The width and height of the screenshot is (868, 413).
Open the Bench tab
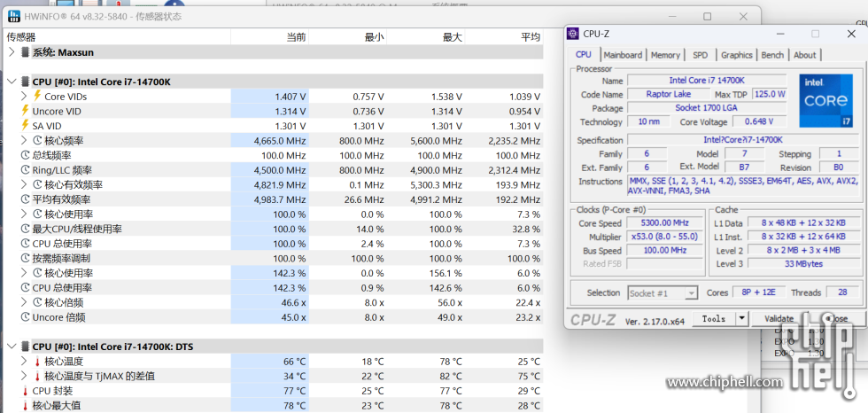pos(772,55)
